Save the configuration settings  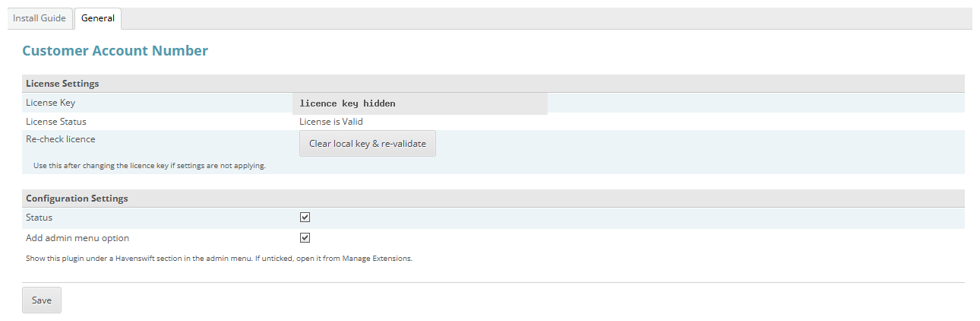(x=42, y=300)
